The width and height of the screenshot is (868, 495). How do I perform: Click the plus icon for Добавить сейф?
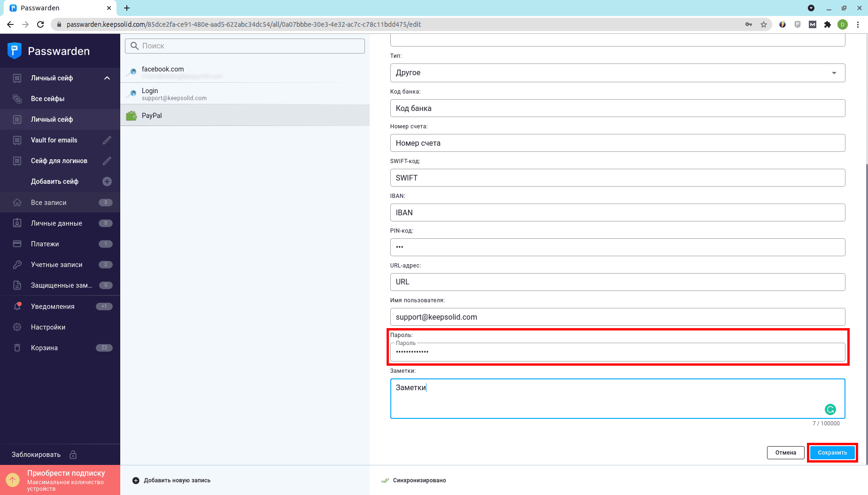pyautogui.click(x=107, y=181)
